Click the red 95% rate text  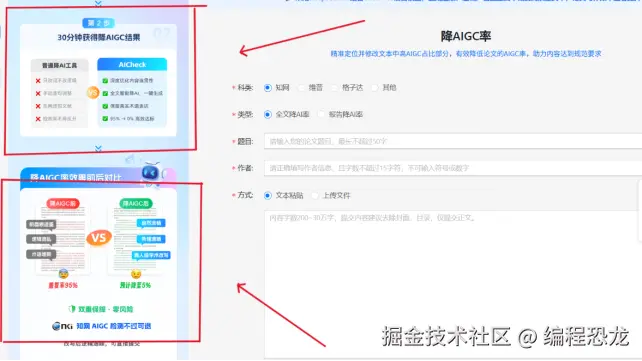[x=63, y=285]
